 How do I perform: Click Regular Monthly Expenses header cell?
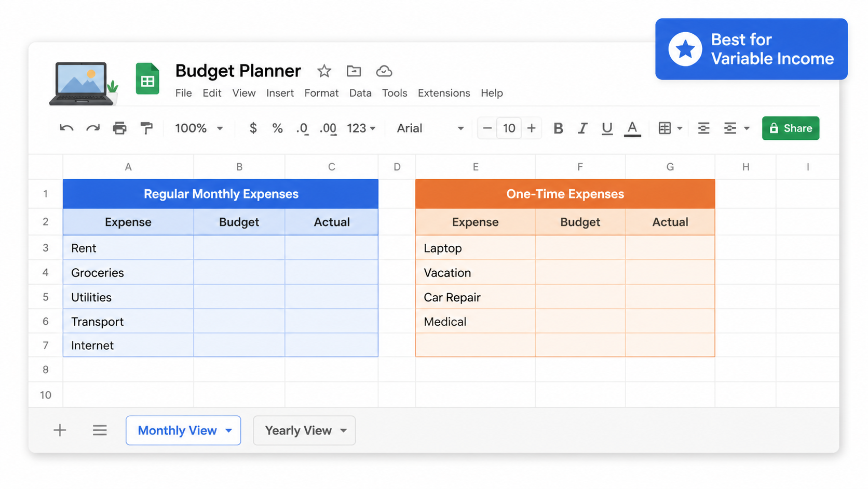pyautogui.click(x=221, y=194)
